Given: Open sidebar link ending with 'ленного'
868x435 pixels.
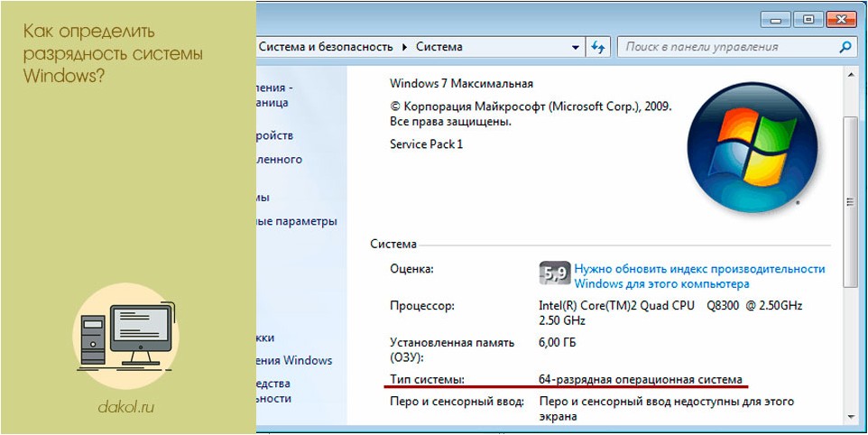Looking at the screenshot, I should point(280,160).
